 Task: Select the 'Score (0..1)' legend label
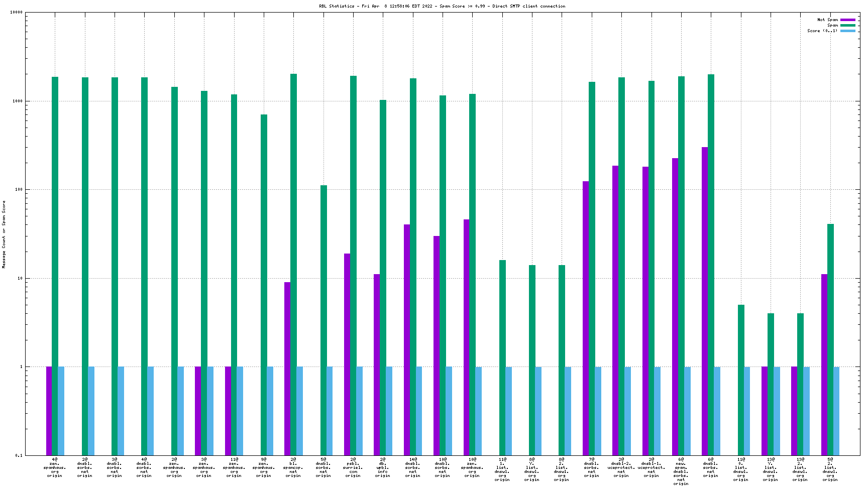coord(822,31)
